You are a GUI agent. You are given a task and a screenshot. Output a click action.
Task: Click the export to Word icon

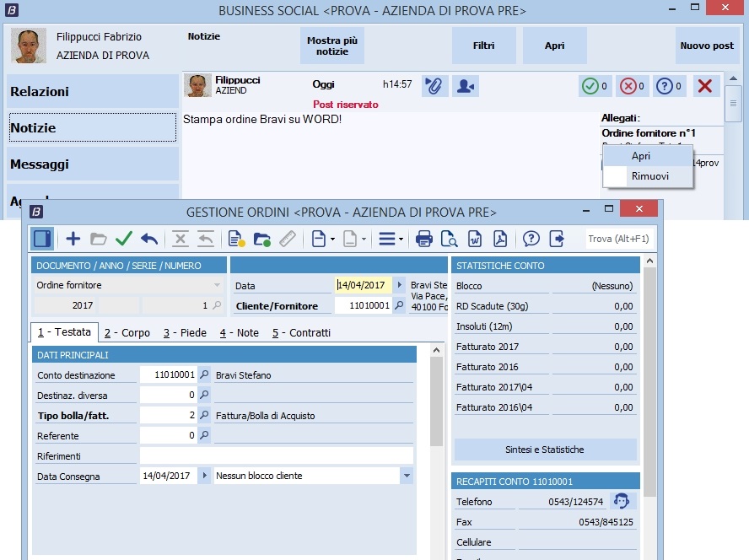475,239
